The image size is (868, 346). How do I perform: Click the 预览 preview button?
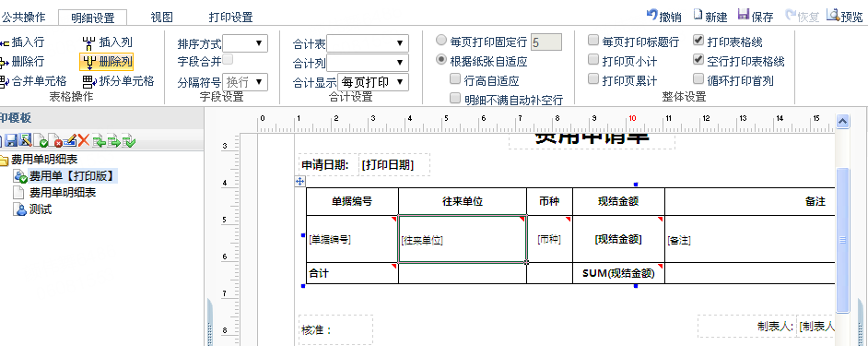(x=845, y=16)
